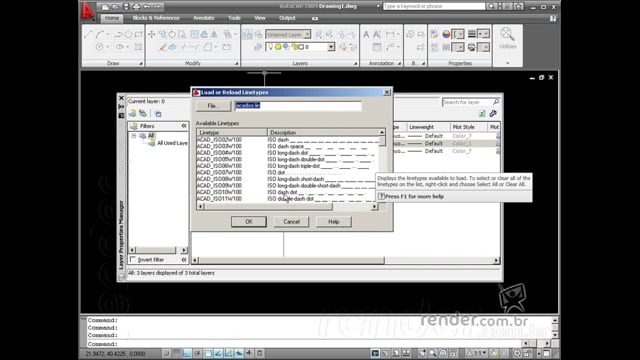
Task: Click OK in Load or Reload Linetypes
Action: (249, 222)
